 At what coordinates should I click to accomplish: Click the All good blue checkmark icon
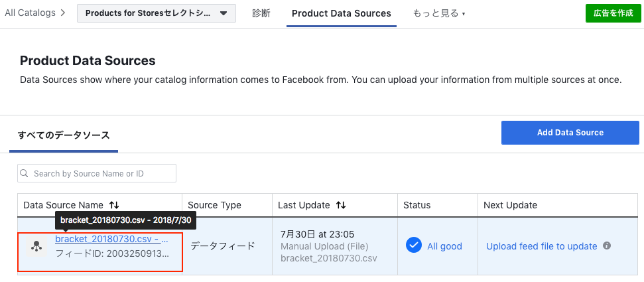(414, 245)
